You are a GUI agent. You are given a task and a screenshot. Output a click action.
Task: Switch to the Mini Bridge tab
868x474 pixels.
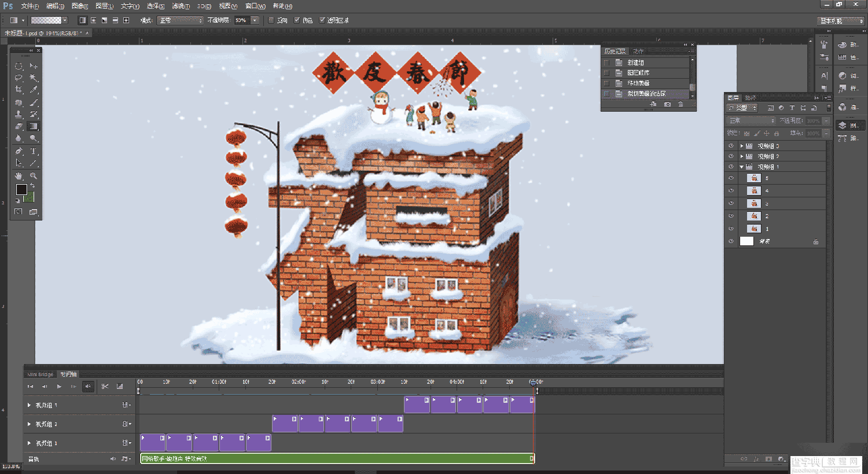[40, 374]
